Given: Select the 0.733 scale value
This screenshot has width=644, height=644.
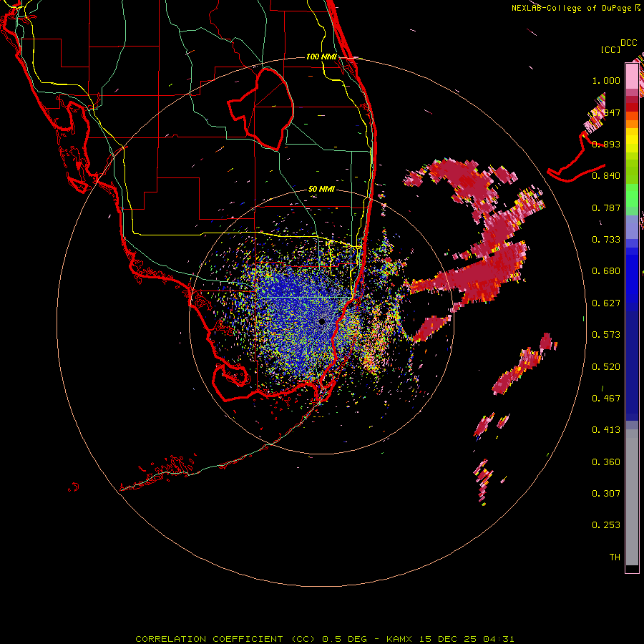Looking at the screenshot, I should (606, 240).
